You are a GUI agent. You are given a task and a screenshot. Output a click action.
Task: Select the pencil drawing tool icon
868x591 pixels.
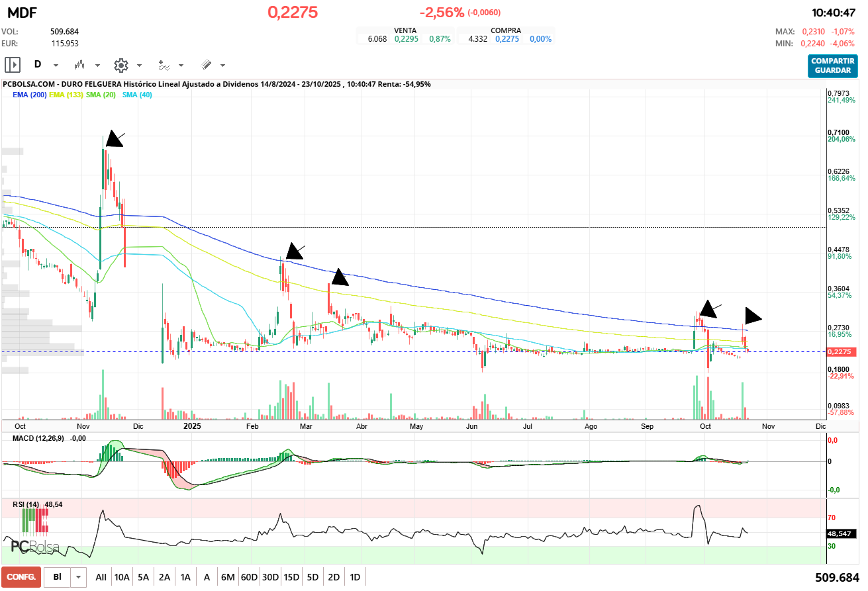coord(206,65)
